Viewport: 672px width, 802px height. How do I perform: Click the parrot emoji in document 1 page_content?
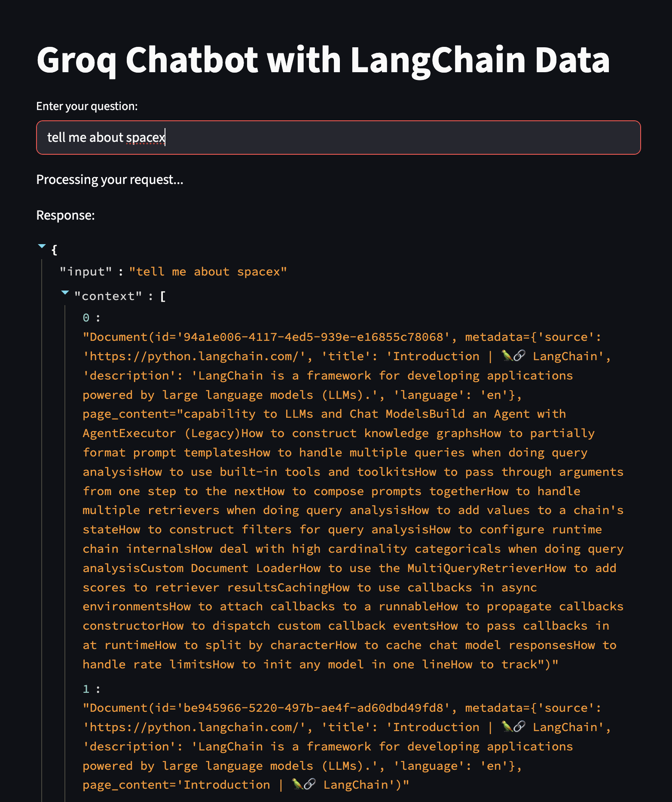(x=298, y=784)
